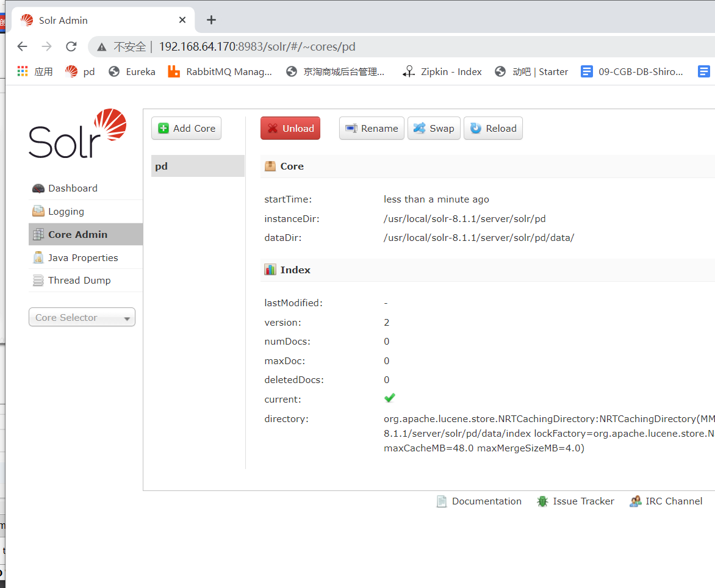
Task: Click the startTime value text
Action: pos(436,199)
